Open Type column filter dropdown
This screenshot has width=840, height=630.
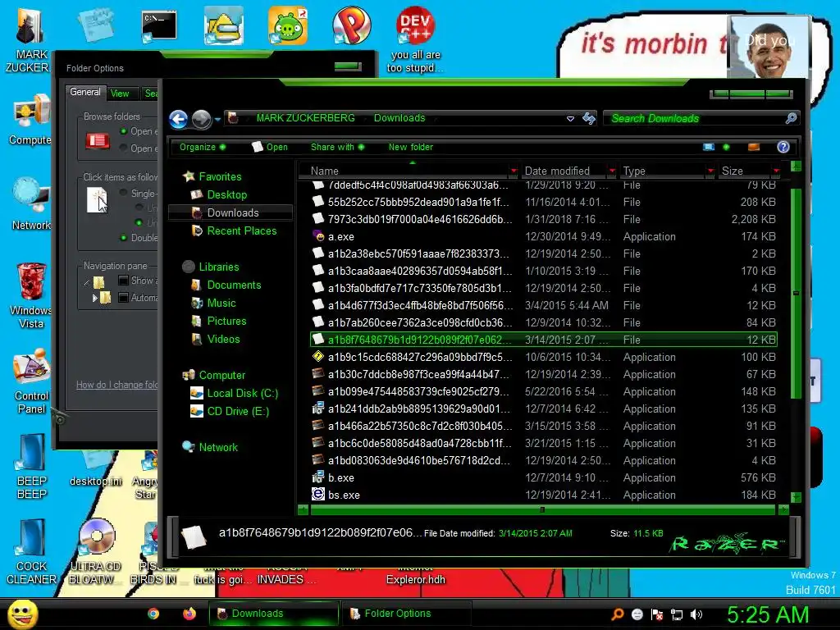pyautogui.click(x=710, y=171)
